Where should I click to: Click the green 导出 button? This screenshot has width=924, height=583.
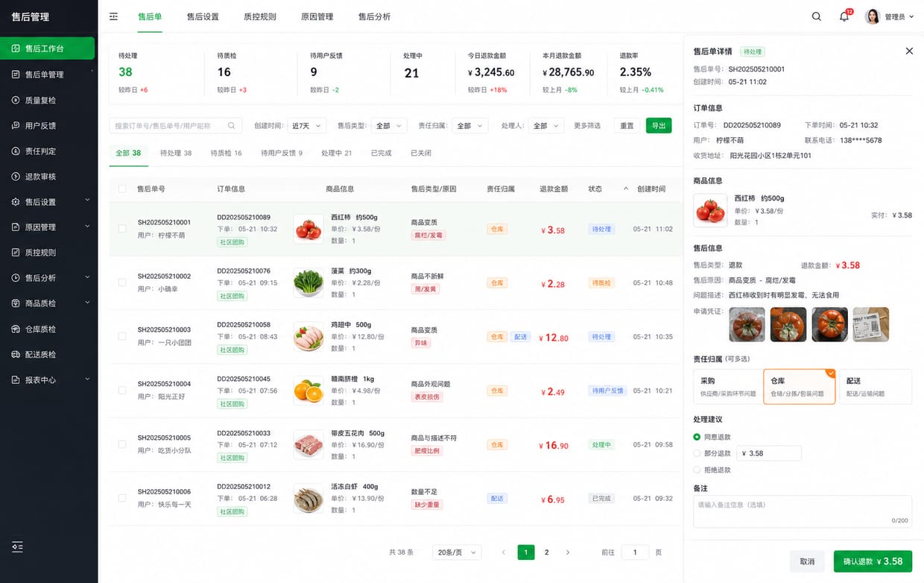click(659, 126)
